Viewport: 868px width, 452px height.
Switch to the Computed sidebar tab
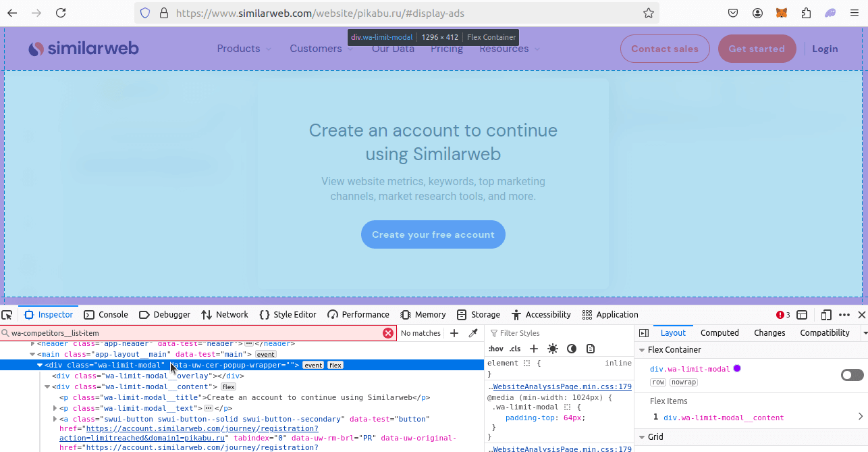pyautogui.click(x=720, y=333)
